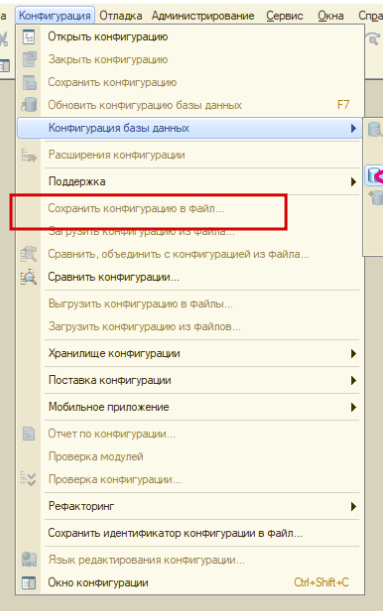The image size is (383, 611).
Task: Expand Конфигурация базы данных submenu arrow
Action: click(x=353, y=128)
